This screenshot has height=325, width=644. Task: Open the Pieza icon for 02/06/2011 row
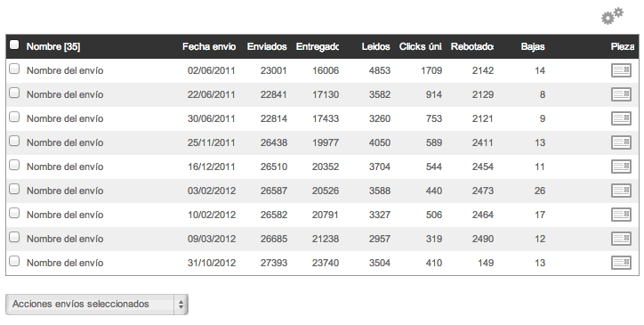point(621,70)
